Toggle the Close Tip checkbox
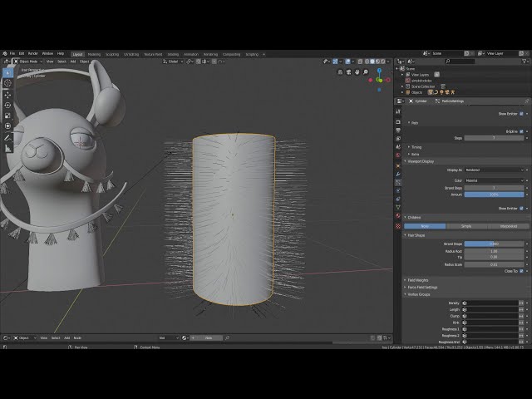The height and width of the screenshot is (399, 532). [522, 271]
